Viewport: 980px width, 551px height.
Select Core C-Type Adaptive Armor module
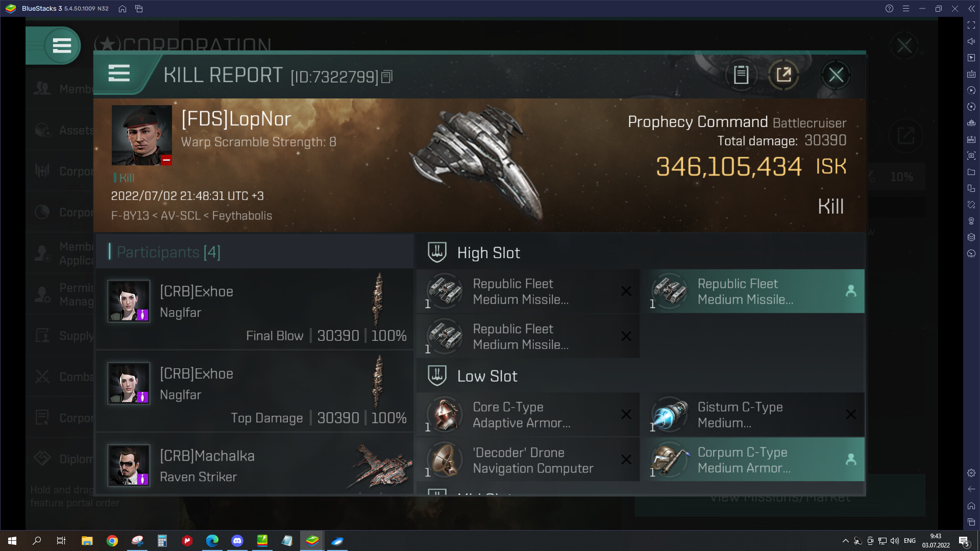pyautogui.click(x=528, y=415)
